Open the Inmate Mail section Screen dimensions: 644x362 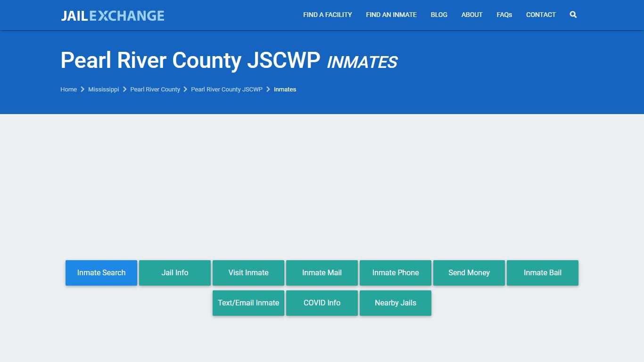[x=322, y=273]
